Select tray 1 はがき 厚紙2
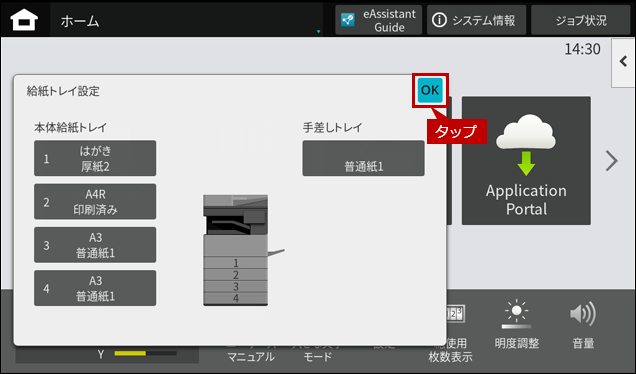The height and width of the screenshot is (374, 636). pyautogui.click(x=95, y=158)
